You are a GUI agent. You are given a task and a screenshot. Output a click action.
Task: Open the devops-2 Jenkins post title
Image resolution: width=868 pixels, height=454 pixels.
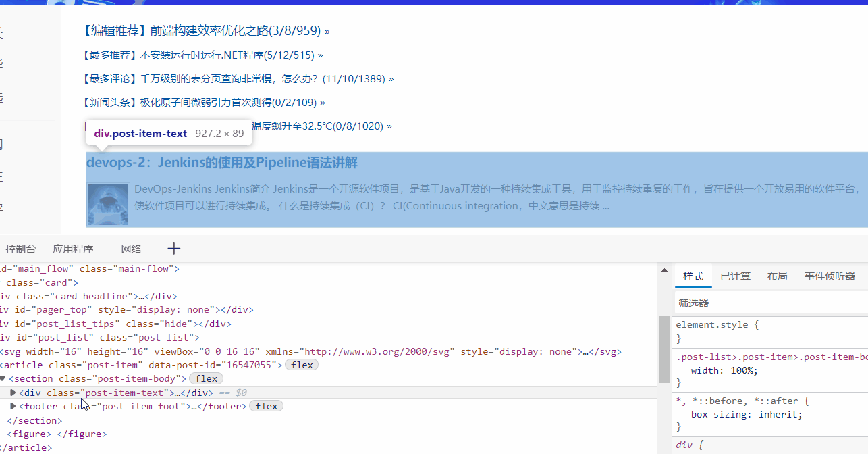[222, 162]
